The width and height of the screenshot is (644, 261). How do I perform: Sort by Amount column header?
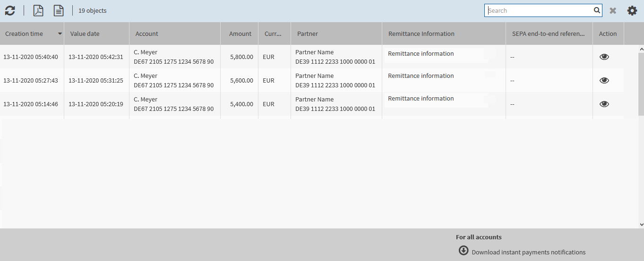pyautogui.click(x=240, y=34)
